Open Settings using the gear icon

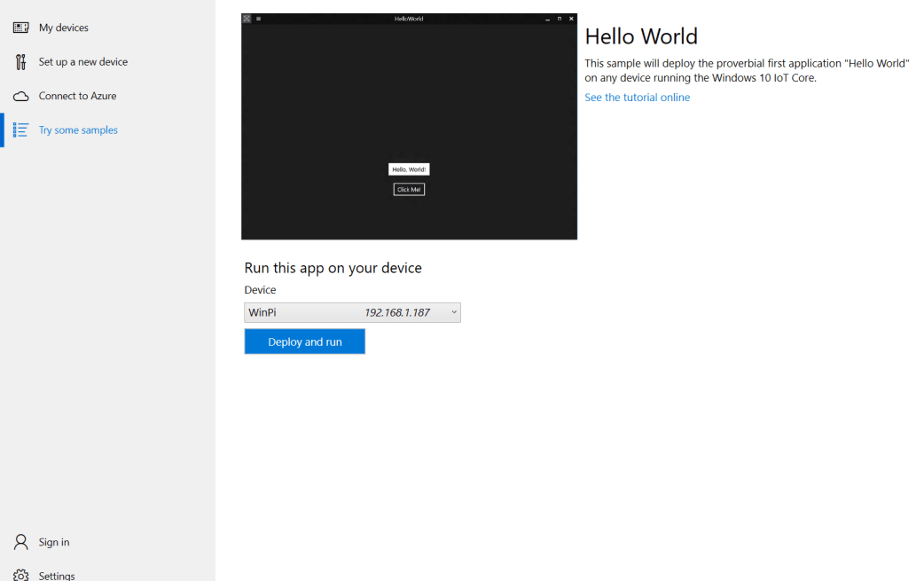point(20,575)
